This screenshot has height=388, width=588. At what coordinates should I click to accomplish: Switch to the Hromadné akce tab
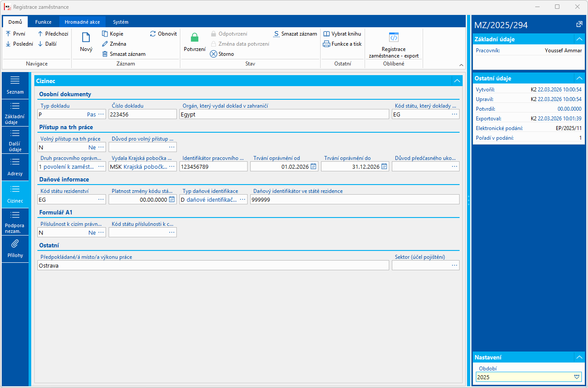coord(82,22)
